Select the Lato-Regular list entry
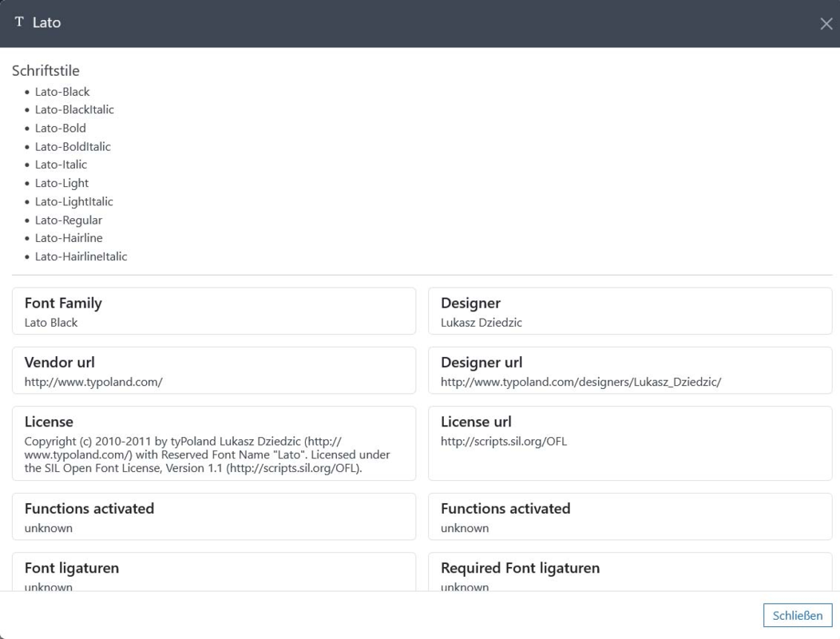The width and height of the screenshot is (840, 639). 68,220
